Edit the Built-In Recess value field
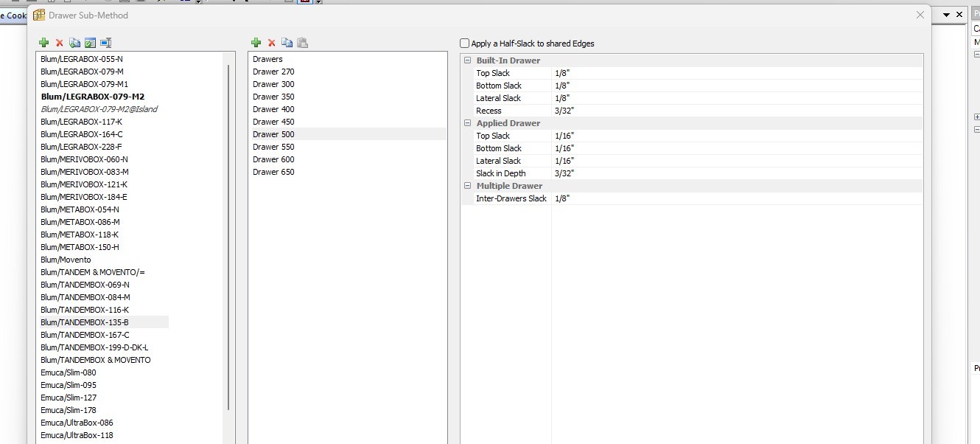Viewport: 980px width, 444px height. click(737, 111)
